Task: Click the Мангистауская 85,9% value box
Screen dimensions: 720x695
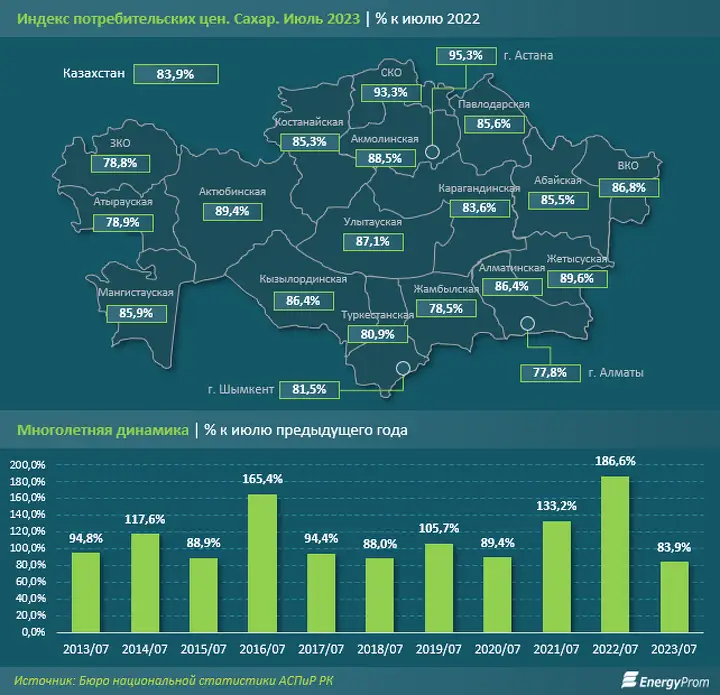Action: point(136,314)
